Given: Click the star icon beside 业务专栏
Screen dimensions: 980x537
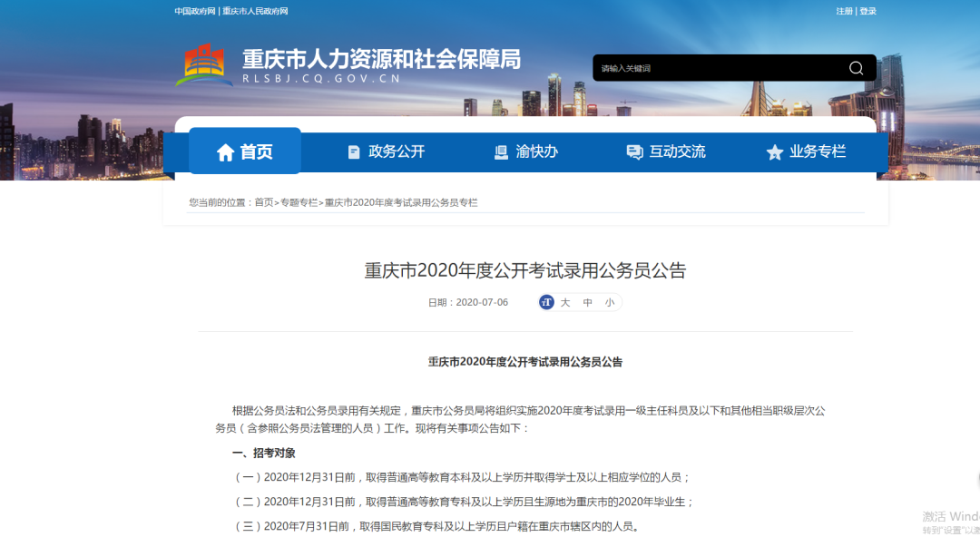Looking at the screenshot, I should pyautogui.click(x=774, y=152).
